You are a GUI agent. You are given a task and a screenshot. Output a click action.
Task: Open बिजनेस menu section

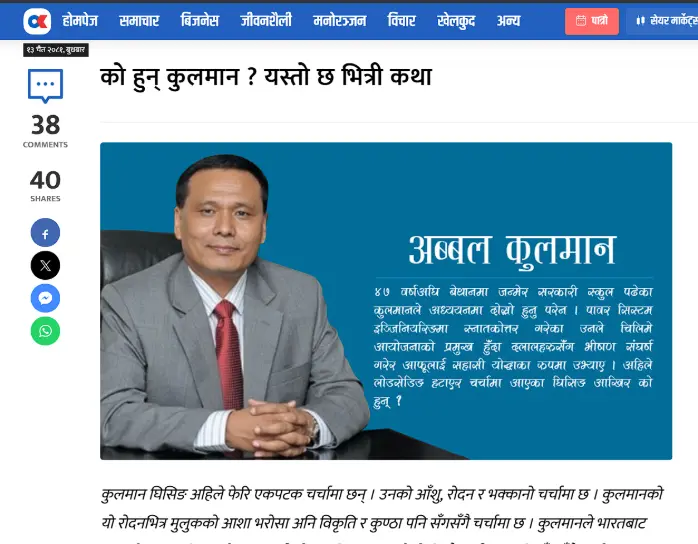pos(199,21)
